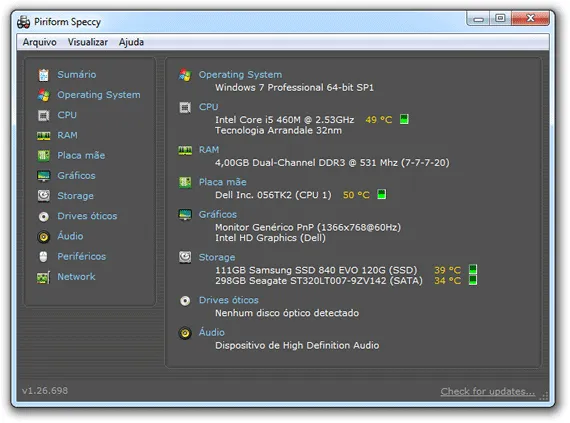Screen dimensions: 570x423
Task: Click the Check for updates link
Action: pyautogui.click(x=487, y=391)
